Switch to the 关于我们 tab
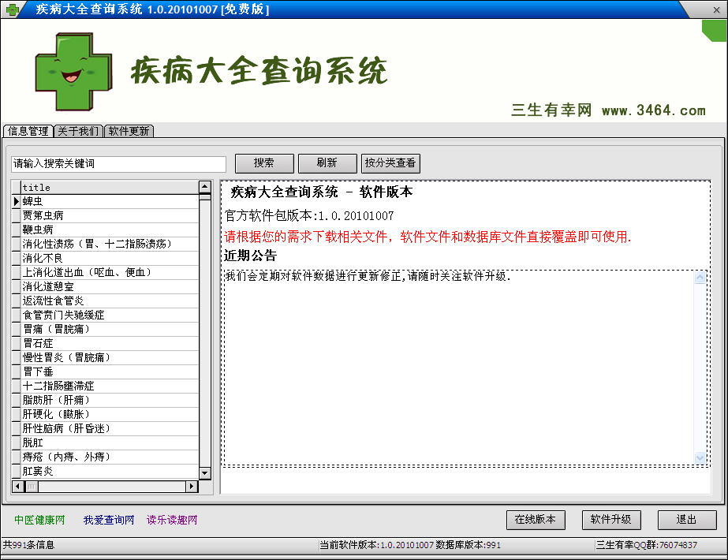This screenshot has height=560, width=728. 78,131
